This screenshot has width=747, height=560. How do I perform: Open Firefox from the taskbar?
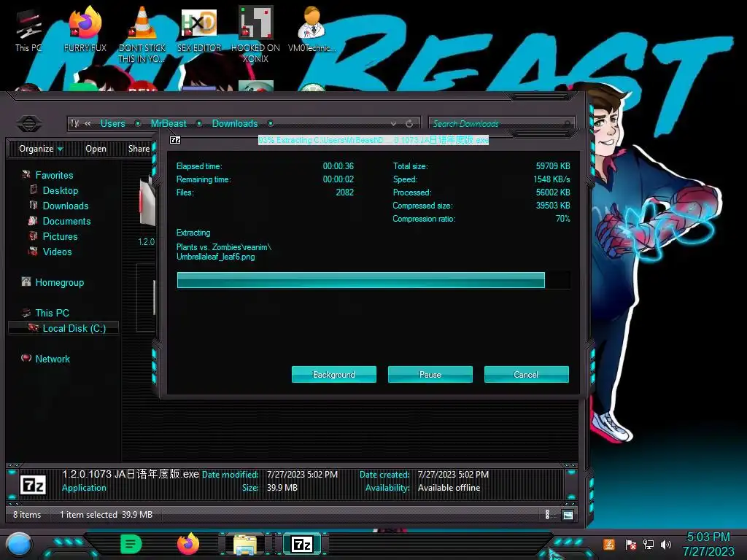[188, 544]
